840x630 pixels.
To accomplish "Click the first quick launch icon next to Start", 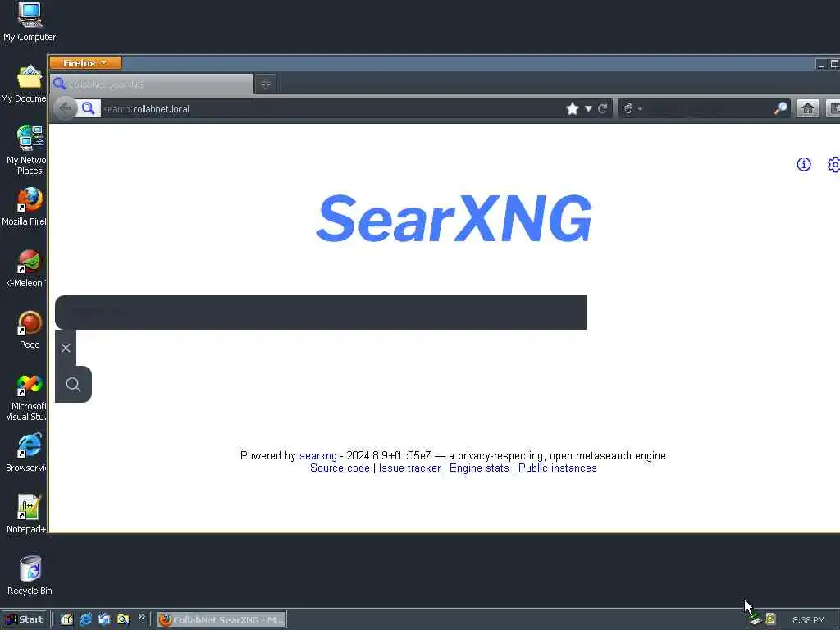I will point(66,620).
